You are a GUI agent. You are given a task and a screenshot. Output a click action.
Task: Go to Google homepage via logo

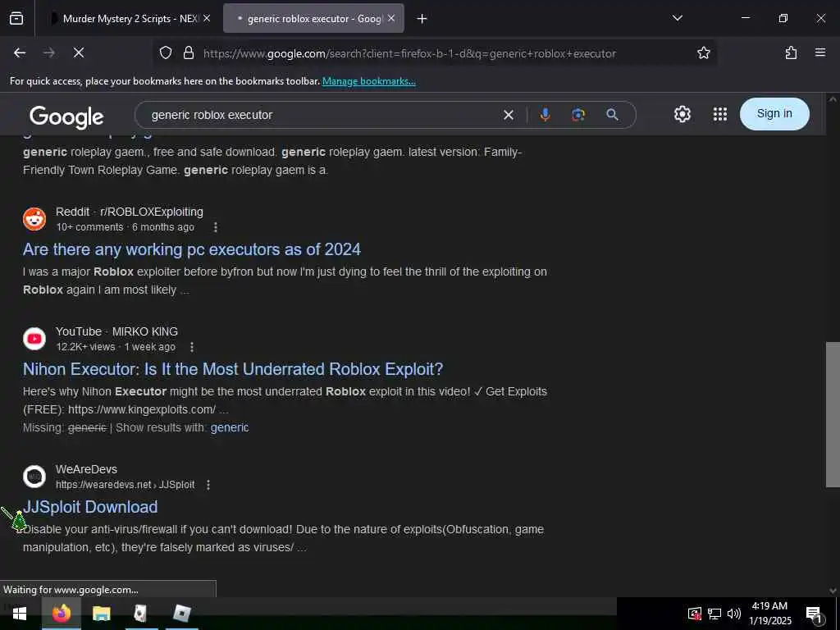(x=66, y=116)
